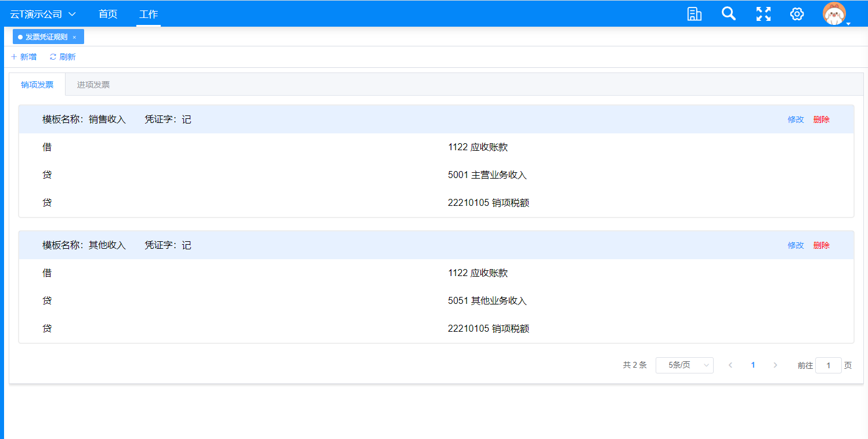Open the 5条/页 page size dropdown

[x=684, y=365]
